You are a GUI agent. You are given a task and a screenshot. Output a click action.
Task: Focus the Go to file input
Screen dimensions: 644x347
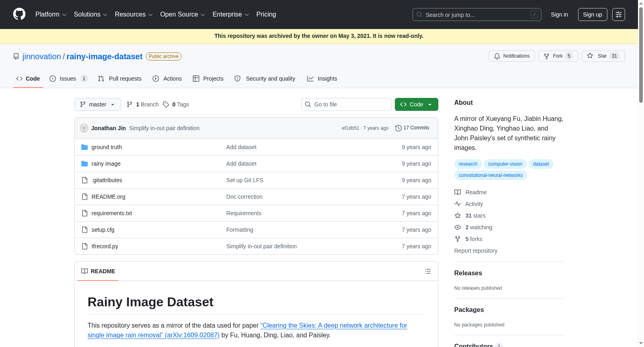click(x=346, y=104)
